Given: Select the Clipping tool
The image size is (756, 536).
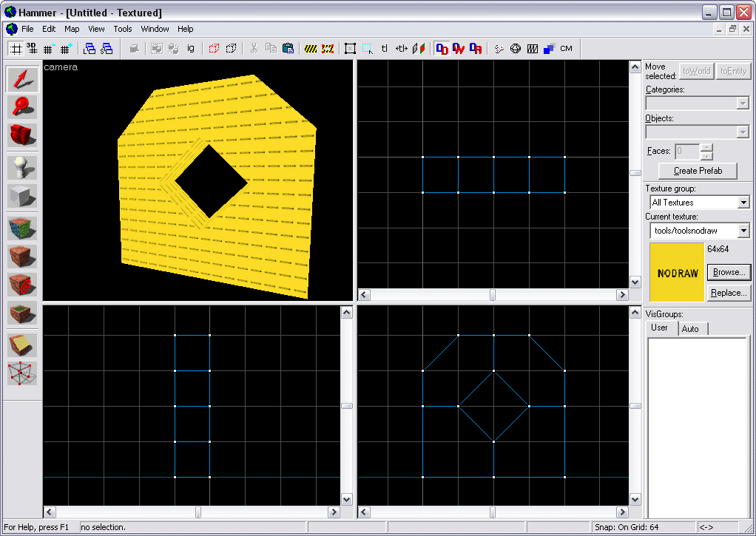Looking at the screenshot, I should click(22, 345).
